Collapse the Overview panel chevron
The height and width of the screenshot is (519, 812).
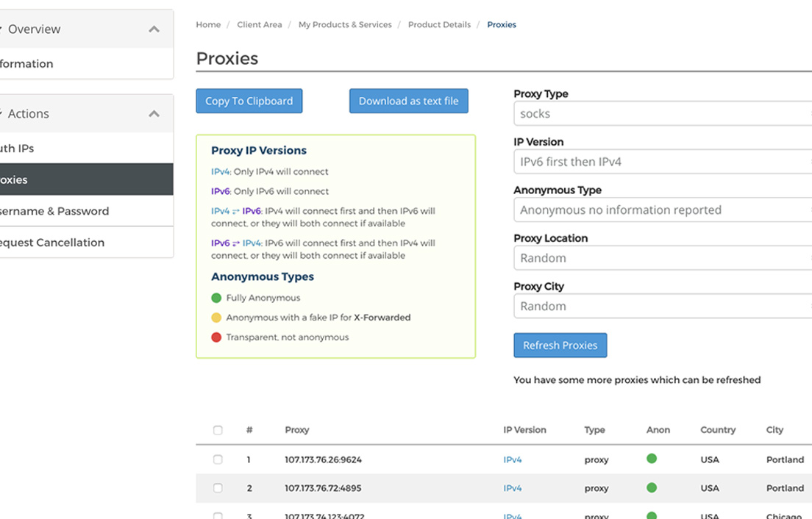tap(154, 29)
